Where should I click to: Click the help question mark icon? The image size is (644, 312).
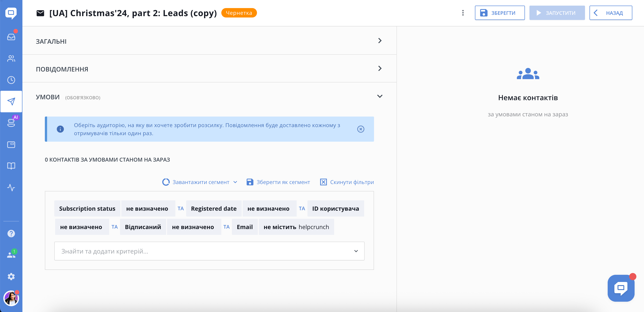(11, 234)
